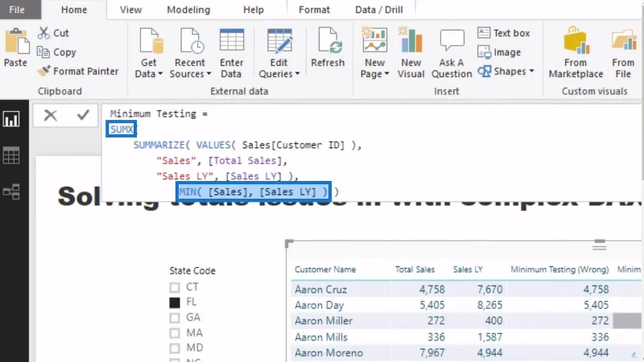Sort by Minimum Testing (Wrong) column

coord(559,269)
